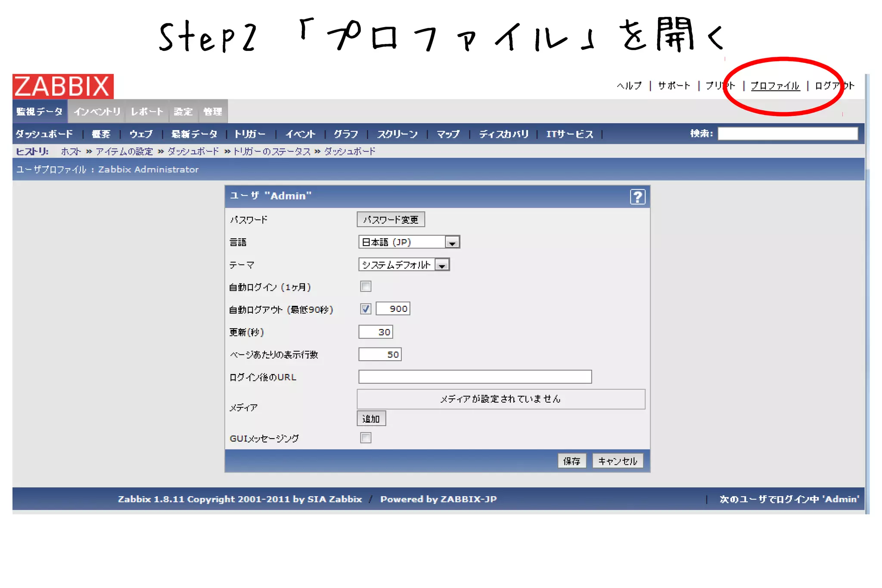882x588 pixels.
Task: Open 概要 submenu item
Action: click(x=101, y=134)
